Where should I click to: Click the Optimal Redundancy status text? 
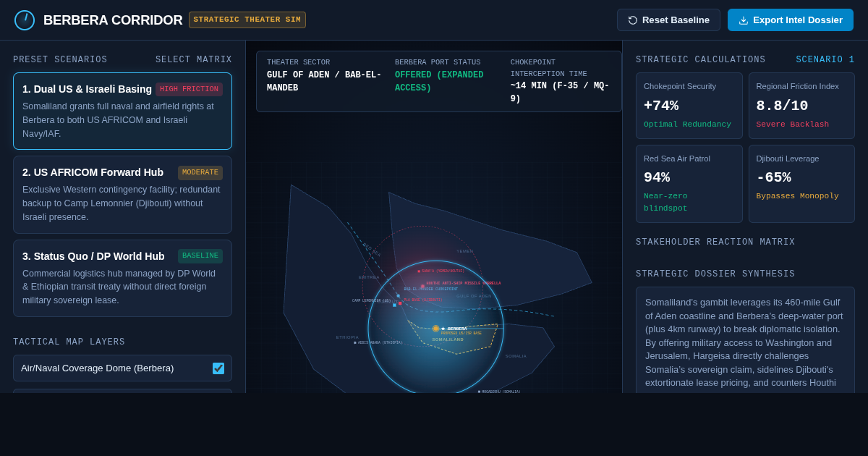click(687, 124)
